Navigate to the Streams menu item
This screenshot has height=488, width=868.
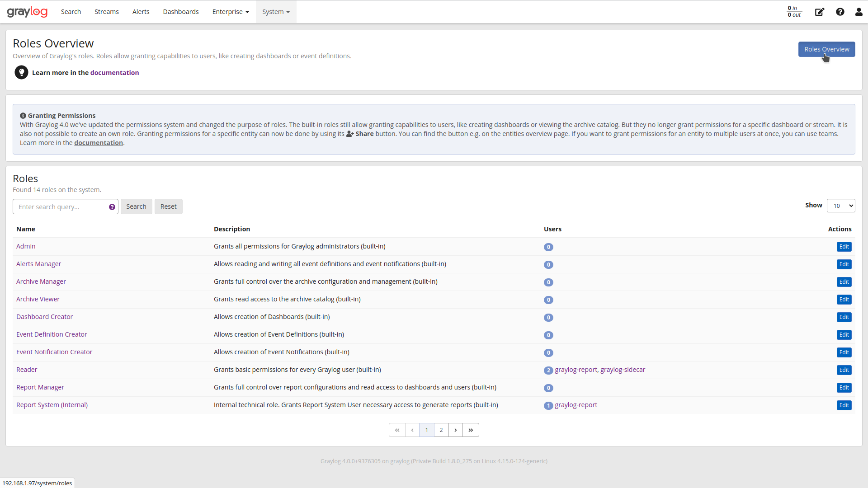click(106, 12)
